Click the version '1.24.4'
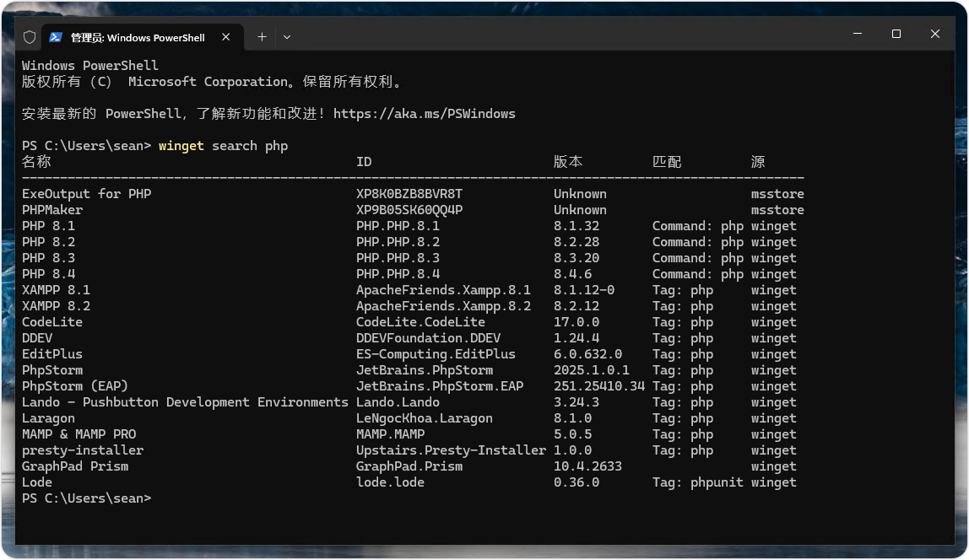Screen dimensions: 969x560 [577, 338]
